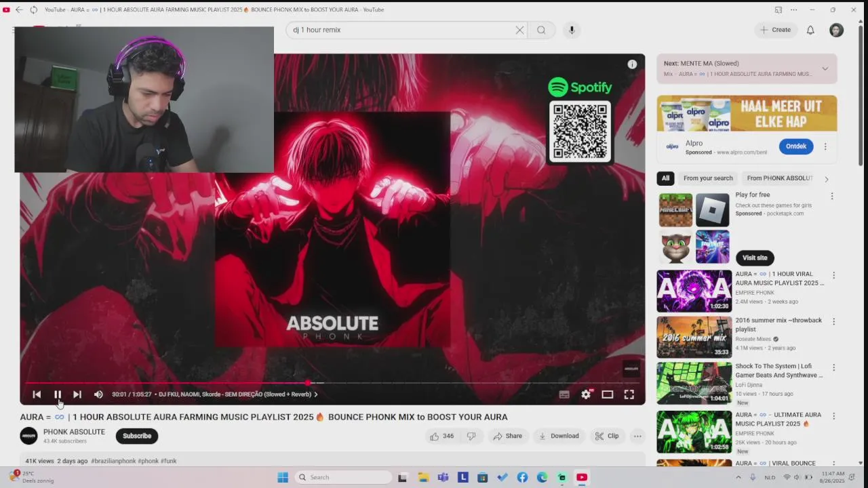Run search with magnifier button
The height and width of the screenshot is (488, 868).
click(x=541, y=30)
